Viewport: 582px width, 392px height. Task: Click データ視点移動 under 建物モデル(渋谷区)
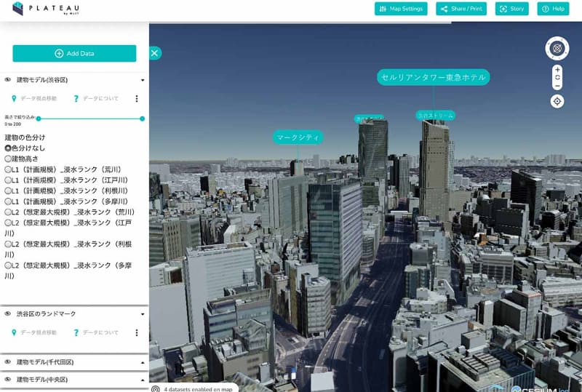(34, 98)
